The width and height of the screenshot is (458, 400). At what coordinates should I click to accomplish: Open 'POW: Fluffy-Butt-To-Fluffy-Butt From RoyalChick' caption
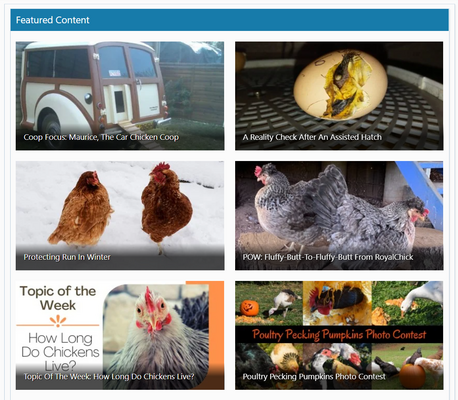328,257
